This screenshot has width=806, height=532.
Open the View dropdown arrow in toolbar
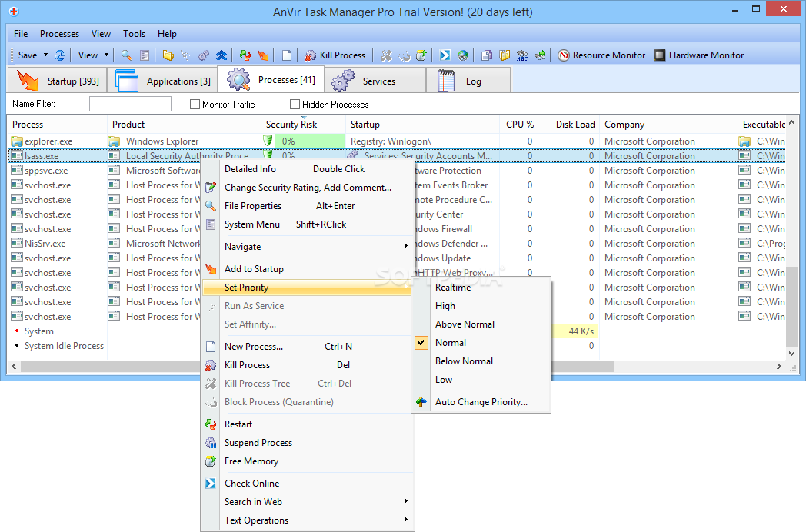pyautogui.click(x=106, y=55)
